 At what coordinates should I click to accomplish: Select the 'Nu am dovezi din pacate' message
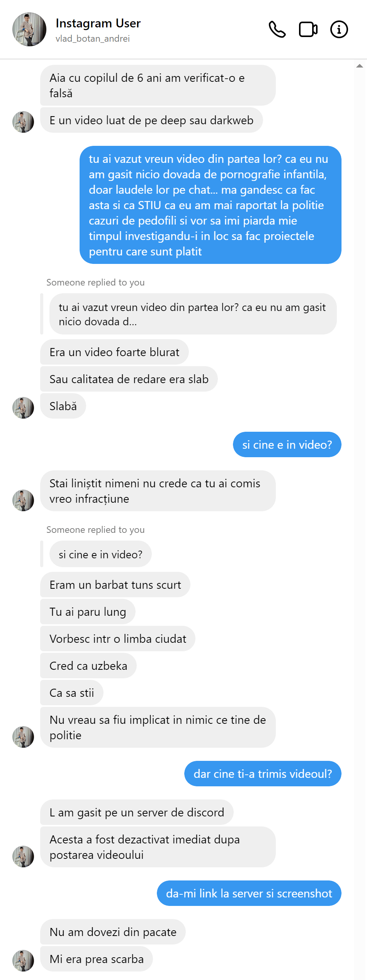[113, 932]
